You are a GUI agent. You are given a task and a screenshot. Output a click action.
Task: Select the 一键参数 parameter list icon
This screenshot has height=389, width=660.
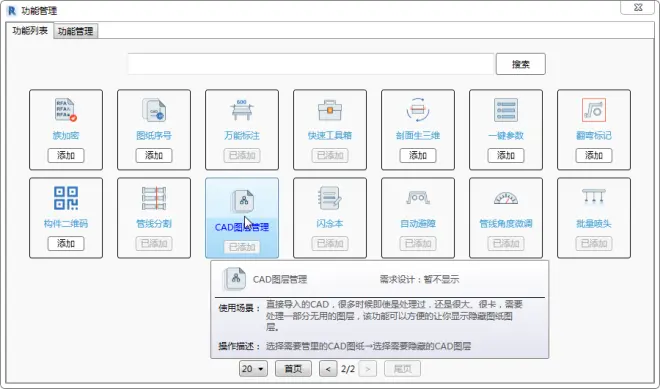[506, 110]
